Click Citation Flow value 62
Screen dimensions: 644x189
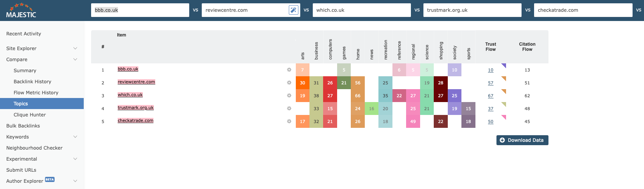point(527,96)
